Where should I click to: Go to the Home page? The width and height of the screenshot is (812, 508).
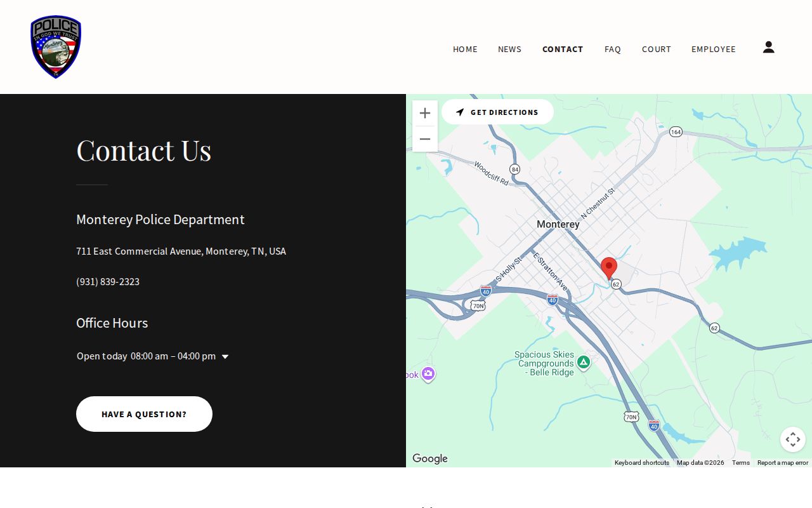(465, 49)
